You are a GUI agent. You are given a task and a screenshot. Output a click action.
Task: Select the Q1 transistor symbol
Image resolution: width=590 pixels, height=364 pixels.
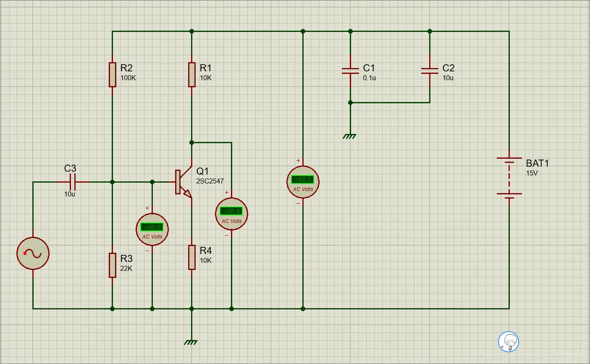(x=184, y=182)
